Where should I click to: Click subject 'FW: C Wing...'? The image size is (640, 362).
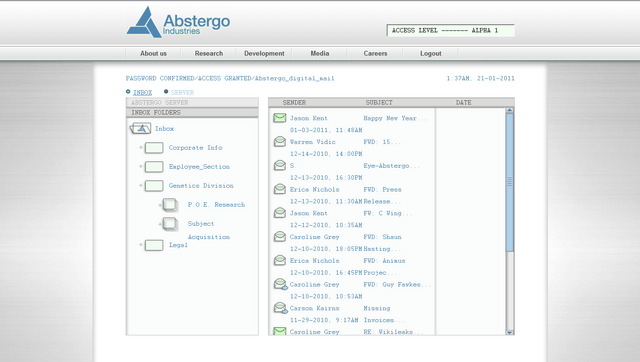tap(388, 213)
